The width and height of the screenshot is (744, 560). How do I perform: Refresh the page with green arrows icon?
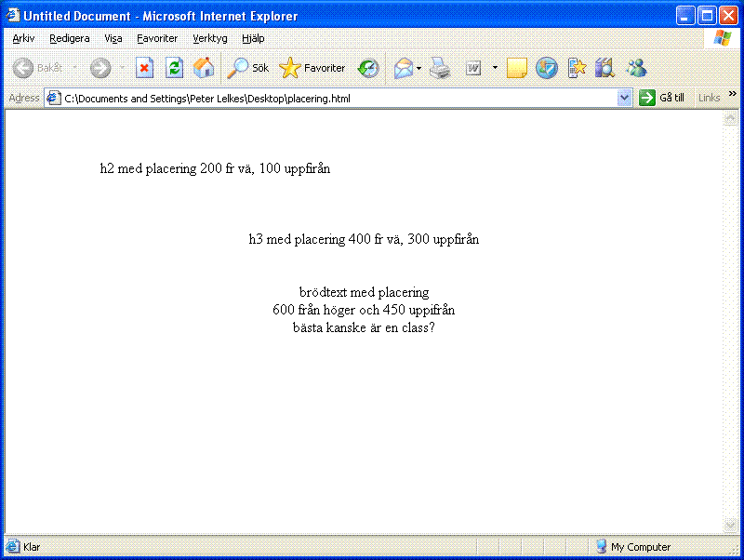174,68
